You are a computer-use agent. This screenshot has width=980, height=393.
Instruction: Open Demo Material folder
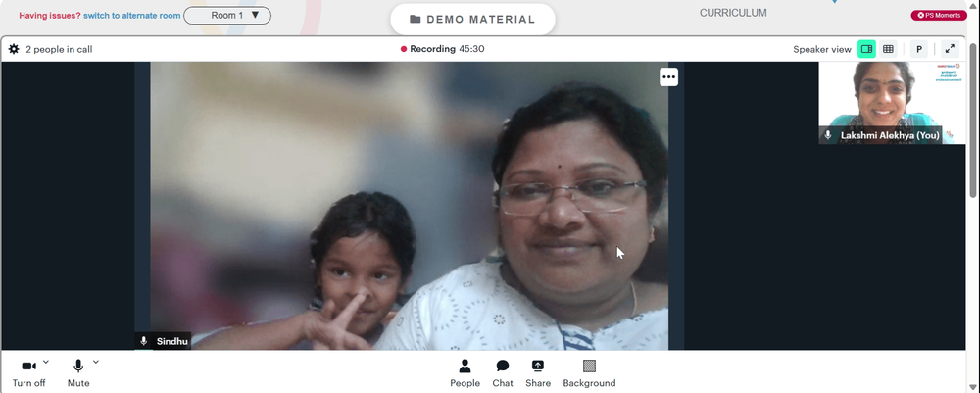[472, 20]
